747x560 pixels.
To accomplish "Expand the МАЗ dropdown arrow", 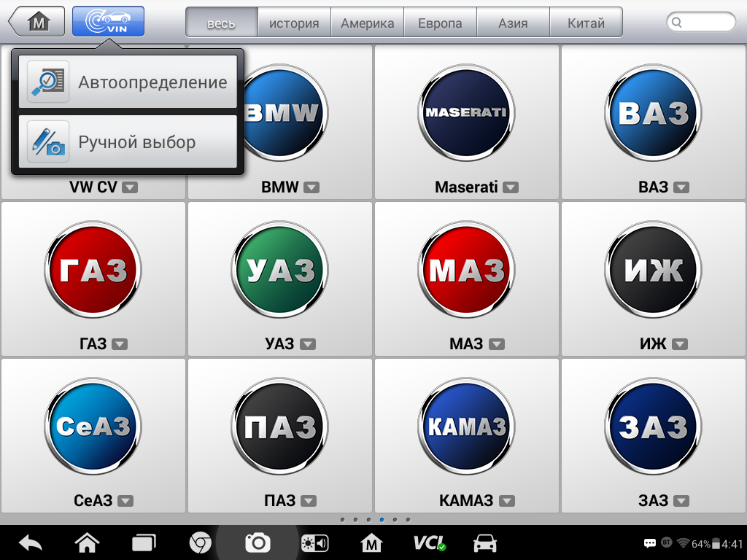I will pos(497,344).
